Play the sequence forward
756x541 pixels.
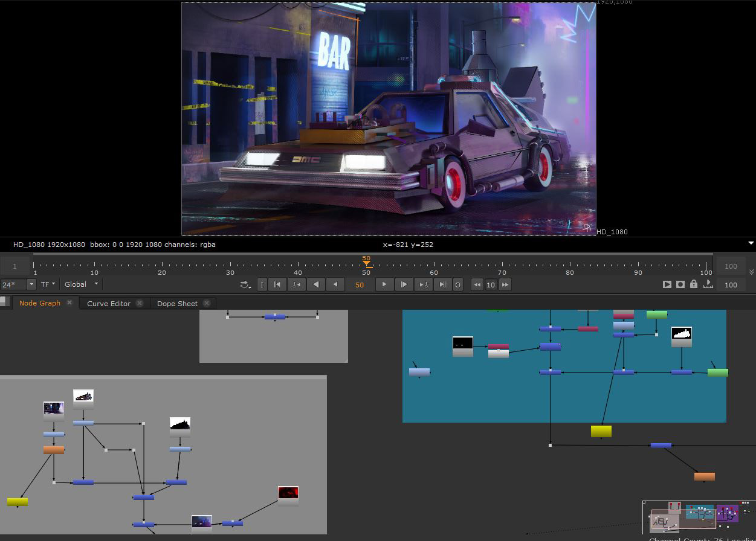coord(384,284)
